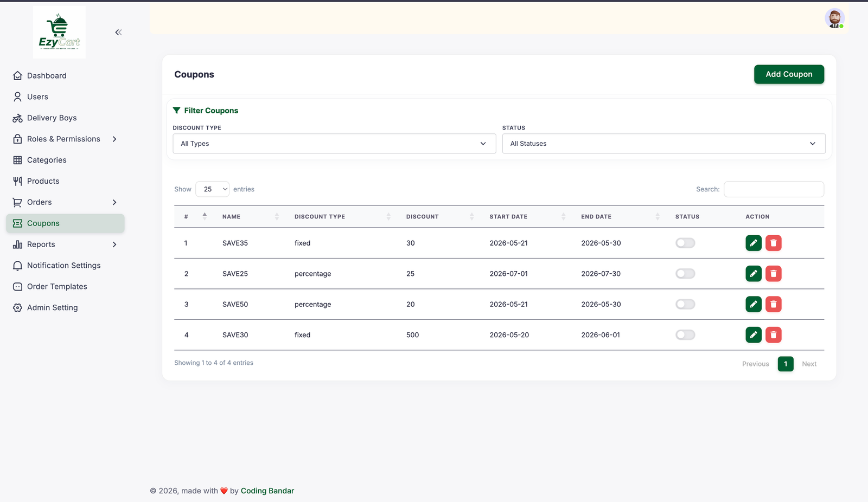The image size is (868, 502).
Task: Open Admin Setting page
Action: (x=65, y=308)
